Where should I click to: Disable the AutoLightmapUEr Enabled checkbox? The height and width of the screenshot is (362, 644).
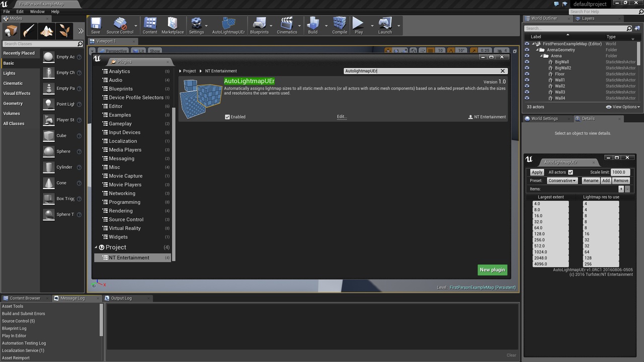227,117
